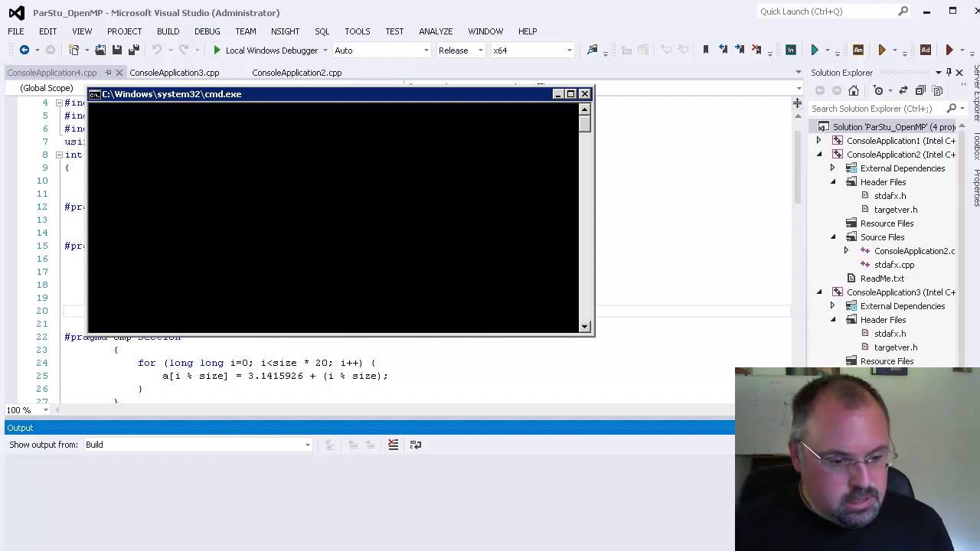Click Solution Explorer Collapse All icon
The height and width of the screenshot is (551, 980).
pos(920,90)
